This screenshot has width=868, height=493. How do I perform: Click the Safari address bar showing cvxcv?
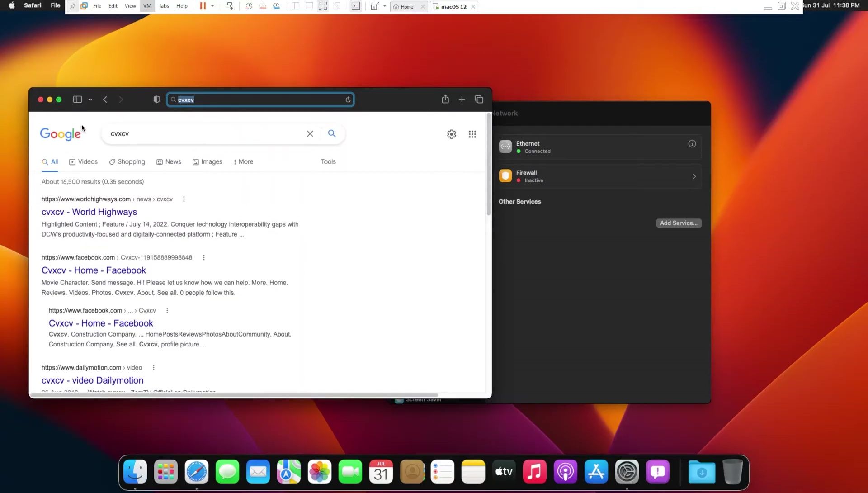point(260,100)
